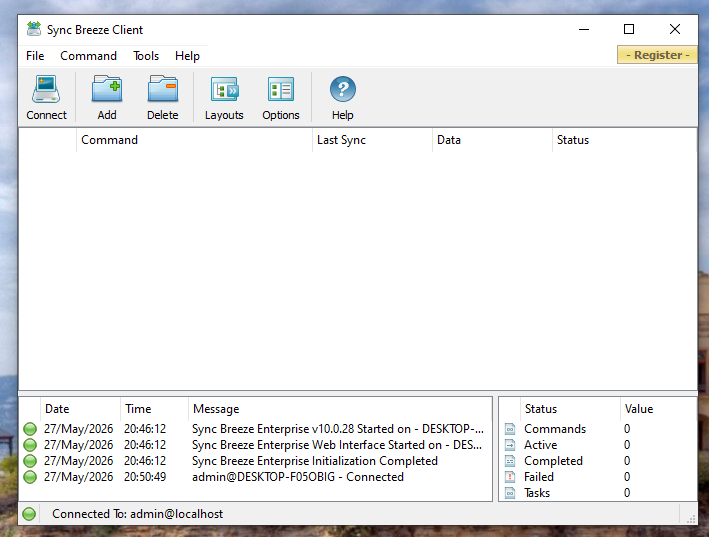Image resolution: width=709 pixels, height=537 pixels.
Task: Close the Sync Breeze Client window
Action: pyautogui.click(x=675, y=29)
